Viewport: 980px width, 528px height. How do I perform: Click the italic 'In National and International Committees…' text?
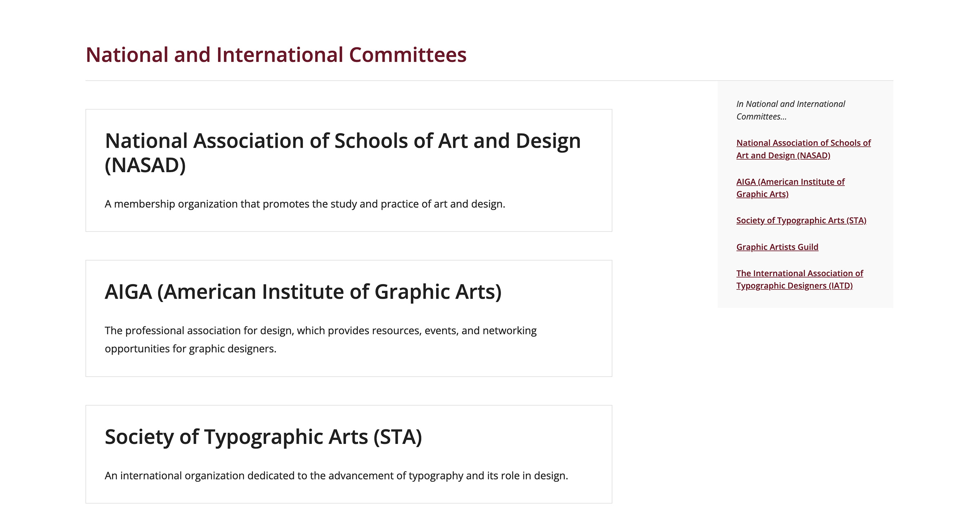(x=790, y=104)
